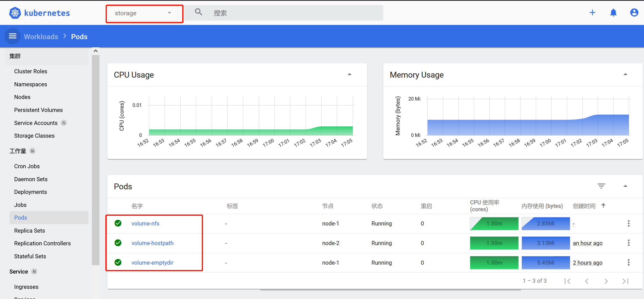Image resolution: width=644 pixels, height=299 pixels.
Task: Click Workloads in the breadcrumb
Action: click(41, 37)
